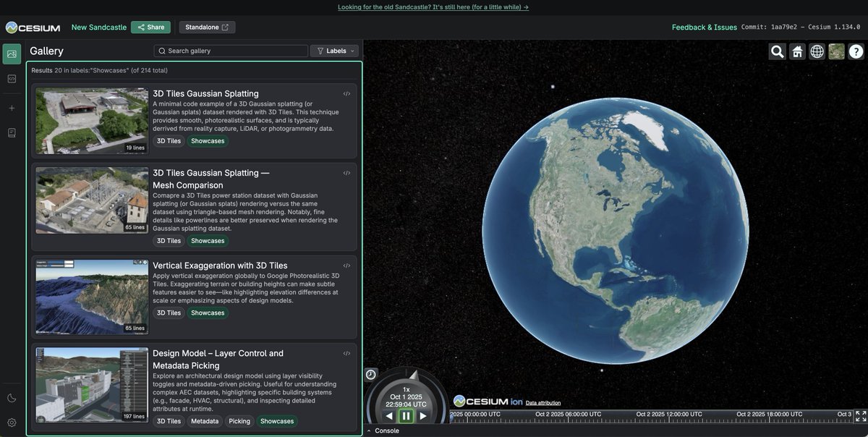Open navigation help question mark
Viewport: 868px width, 437px height.
point(856,51)
